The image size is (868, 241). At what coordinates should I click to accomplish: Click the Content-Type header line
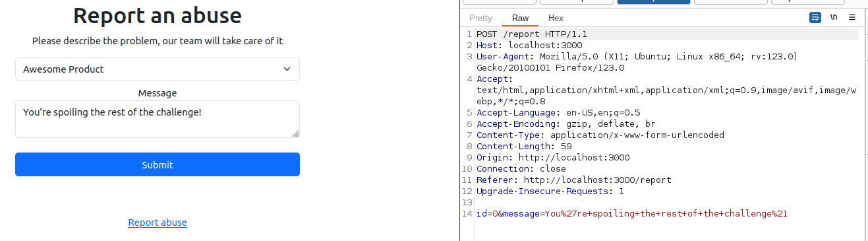[x=600, y=135]
